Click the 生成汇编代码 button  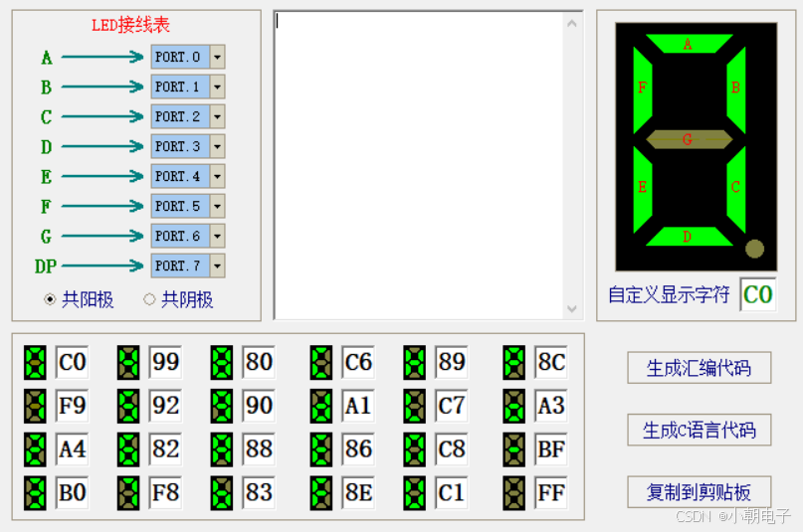(700, 368)
